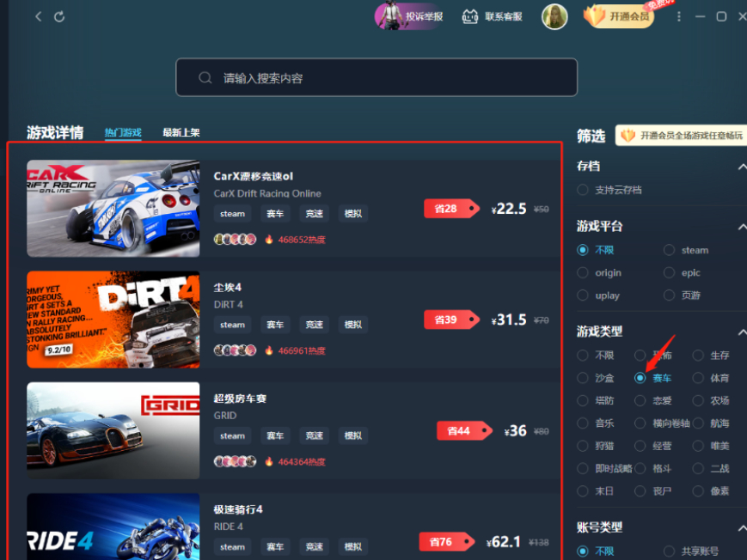Open the three-dot more options menu
Viewport: 747px width, 560px height.
pos(679,16)
